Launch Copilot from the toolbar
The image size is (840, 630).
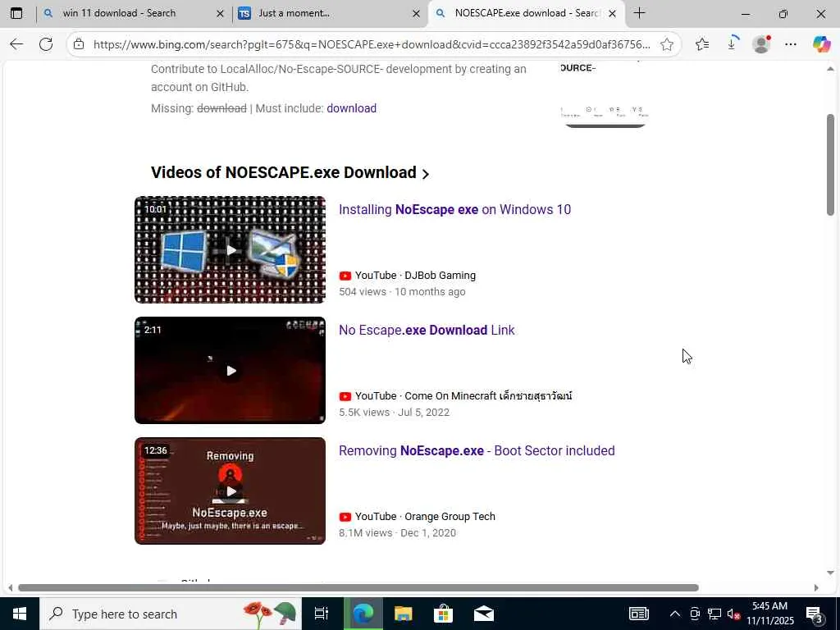coord(821,44)
